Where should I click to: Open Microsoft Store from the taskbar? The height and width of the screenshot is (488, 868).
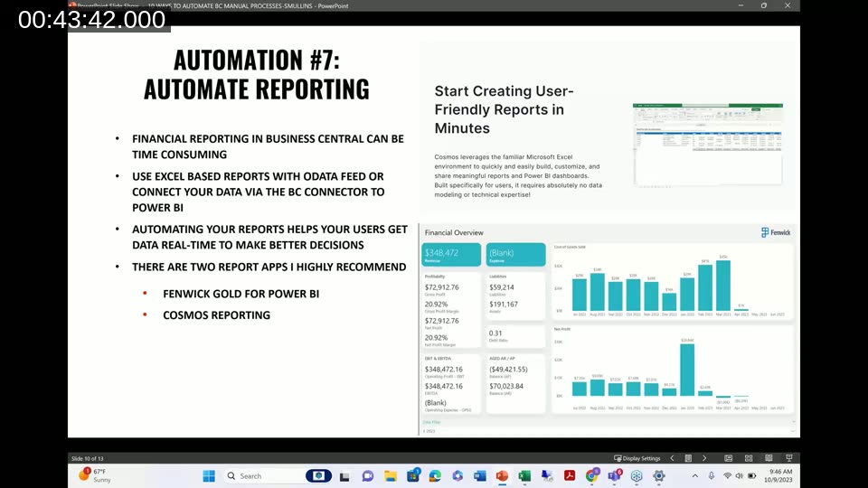pos(413,475)
